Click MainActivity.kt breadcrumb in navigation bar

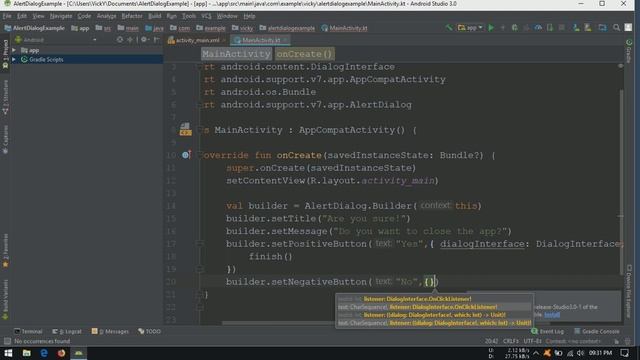point(344,28)
